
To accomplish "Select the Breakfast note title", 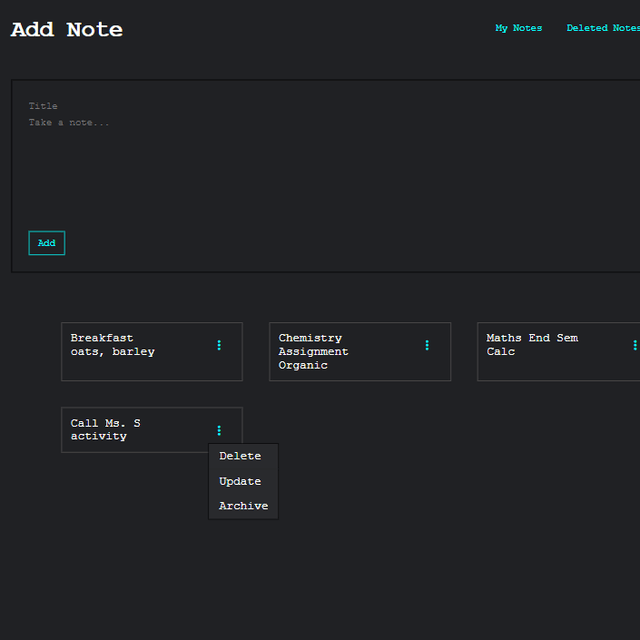I will [102, 338].
